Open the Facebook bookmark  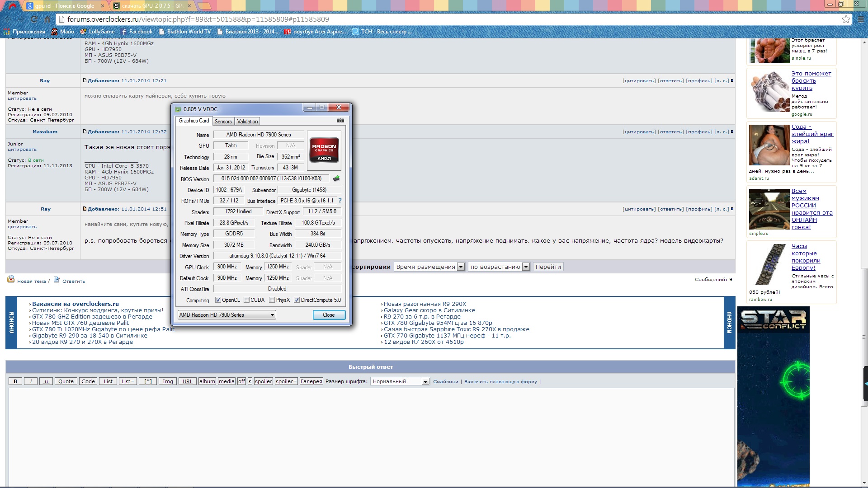pyautogui.click(x=137, y=32)
